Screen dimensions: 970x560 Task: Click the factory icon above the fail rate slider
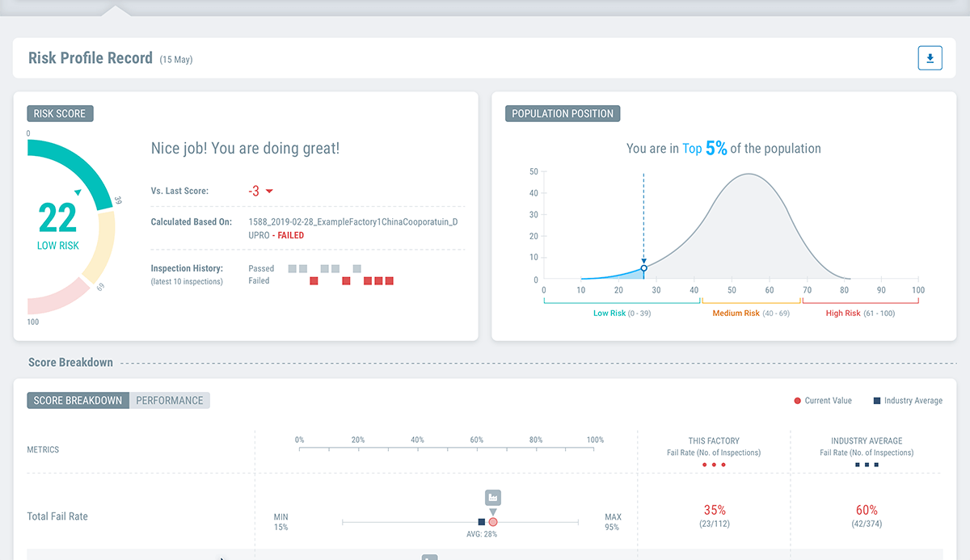click(x=493, y=497)
